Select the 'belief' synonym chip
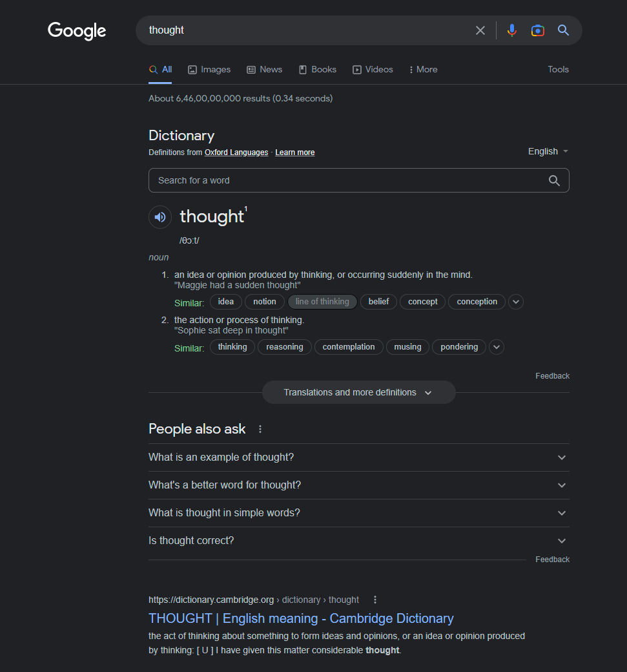 point(378,302)
